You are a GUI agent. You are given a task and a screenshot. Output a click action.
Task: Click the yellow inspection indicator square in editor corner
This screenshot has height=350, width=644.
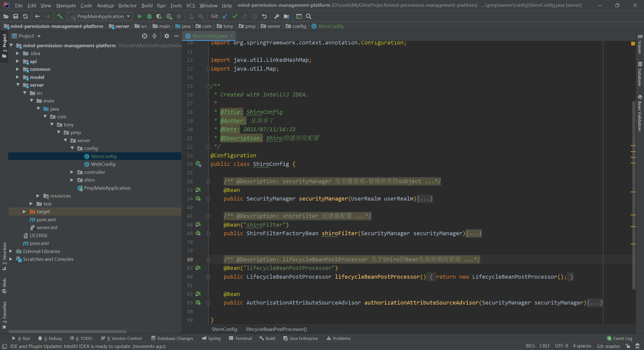pos(633,43)
